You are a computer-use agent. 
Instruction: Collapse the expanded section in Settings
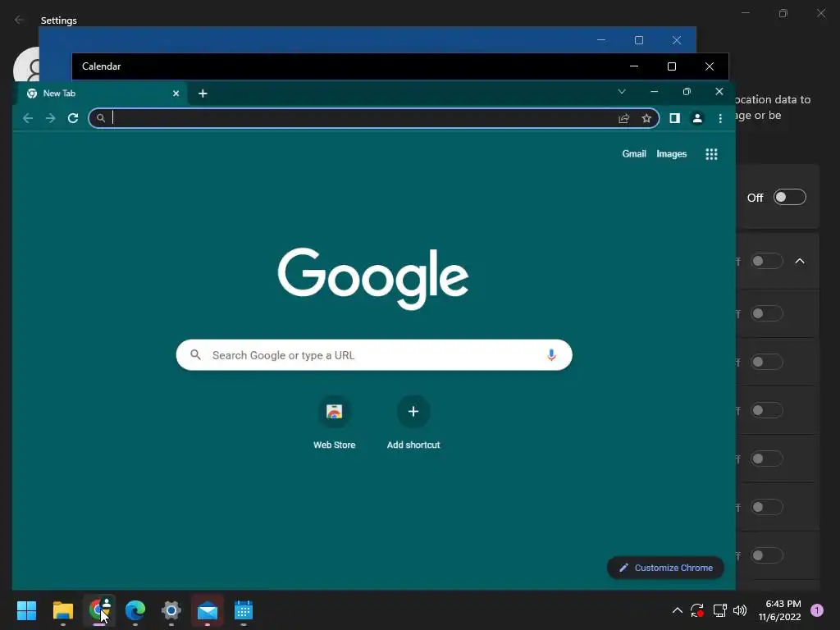pyautogui.click(x=799, y=261)
